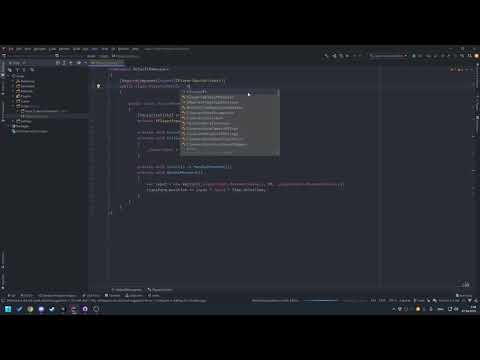Screen dimensions: 480x360
Task: Open the Help menu
Action: click(135, 49)
